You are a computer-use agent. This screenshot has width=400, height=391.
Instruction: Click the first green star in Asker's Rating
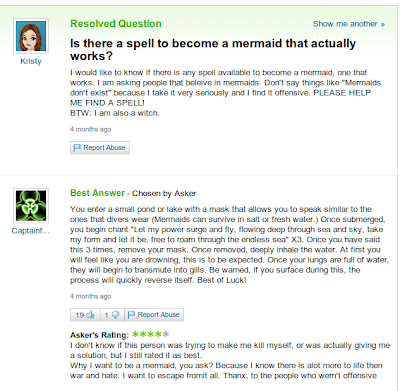135,334
